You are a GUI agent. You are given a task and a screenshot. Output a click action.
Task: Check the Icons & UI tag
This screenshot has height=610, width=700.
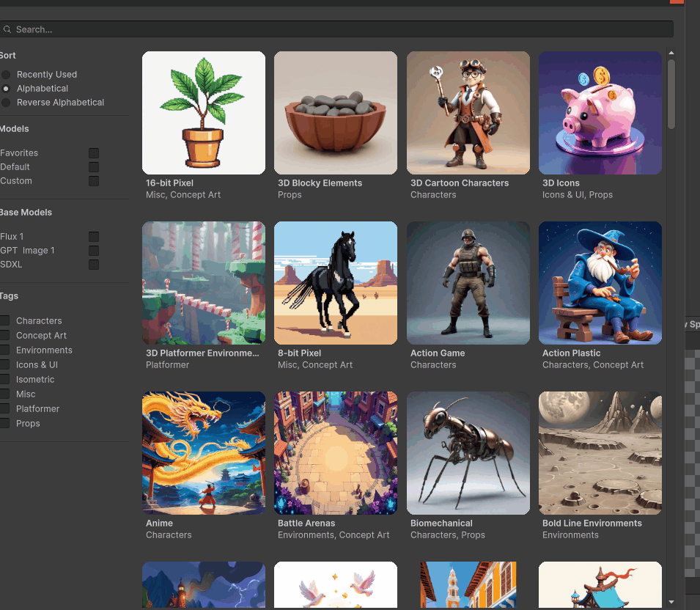point(4,365)
